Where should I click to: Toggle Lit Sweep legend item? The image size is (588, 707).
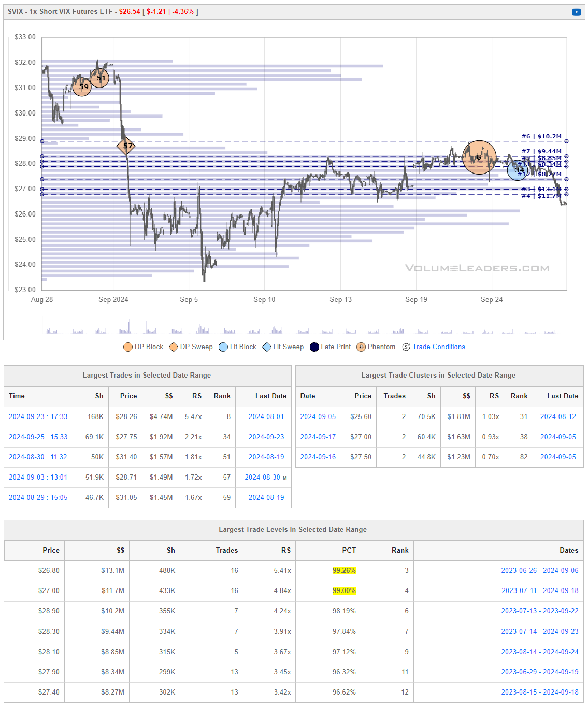(283, 347)
